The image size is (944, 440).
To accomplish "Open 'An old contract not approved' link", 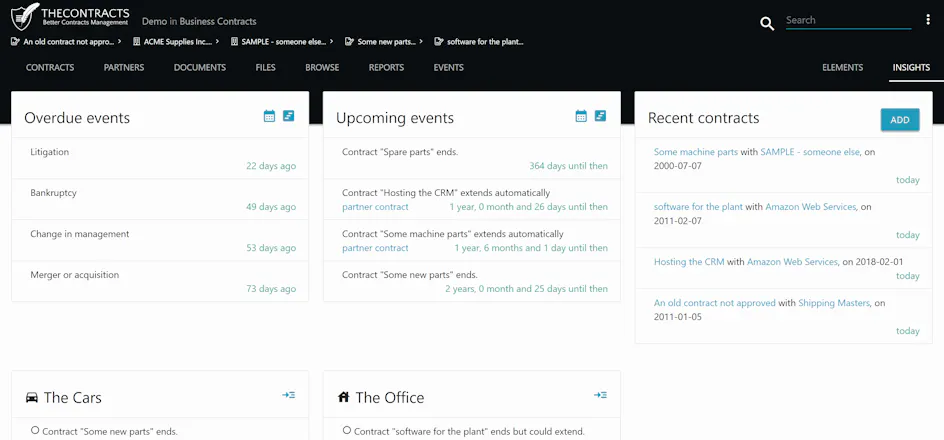I will pyautogui.click(x=715, y=303).
